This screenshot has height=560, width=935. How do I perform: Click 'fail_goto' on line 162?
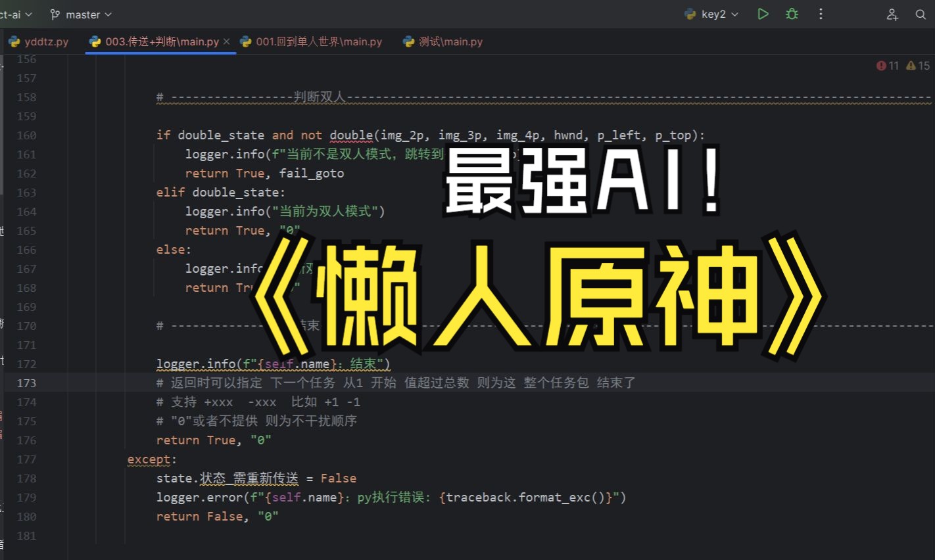311,174
